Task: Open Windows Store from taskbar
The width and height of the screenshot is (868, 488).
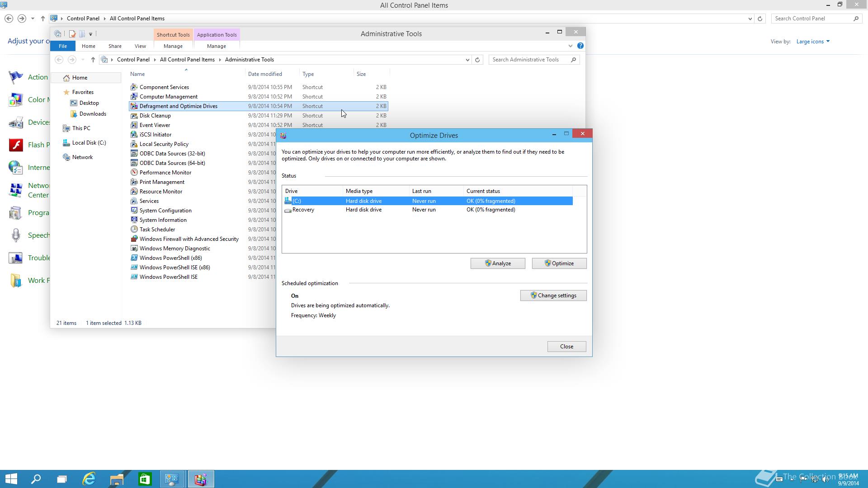Action: [x=145, y=479]
